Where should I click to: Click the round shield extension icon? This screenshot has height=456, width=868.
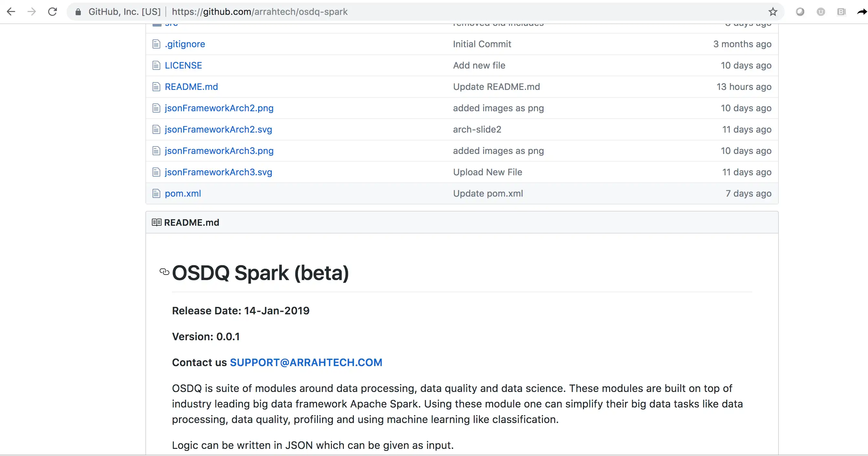pos(821,12)
